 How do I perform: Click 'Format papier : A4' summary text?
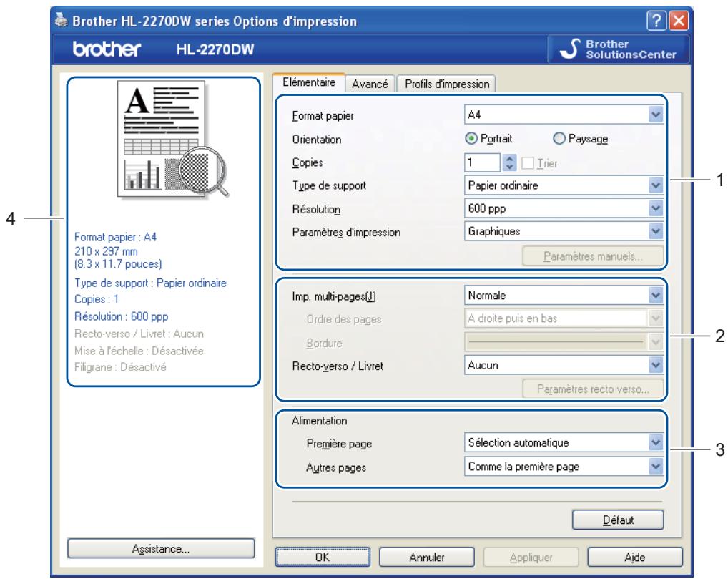(x=116, y=237)
